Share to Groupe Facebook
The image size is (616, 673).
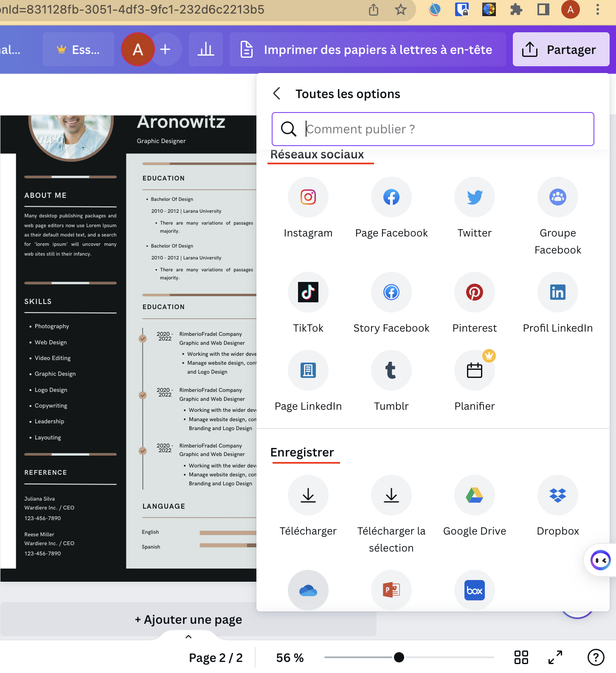(x=558, y=197)
